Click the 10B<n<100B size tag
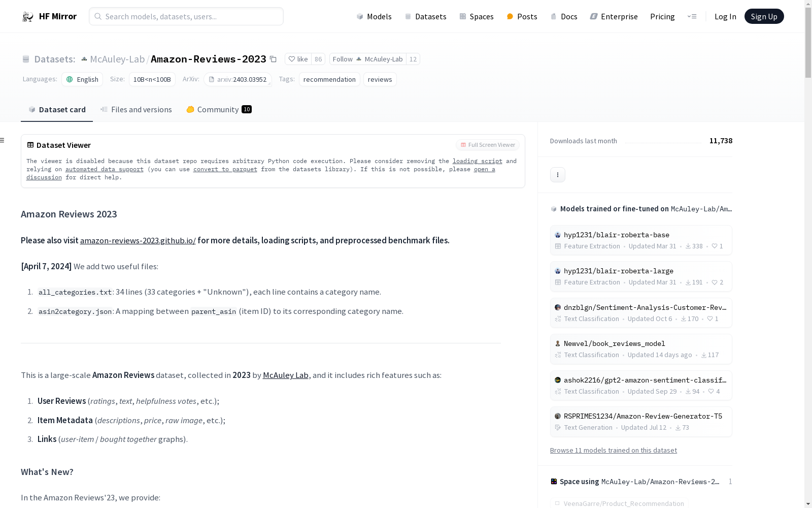Image resolution: width=812 pixels, height=508 pixels. pyautogui.click(x=152, y=79)
